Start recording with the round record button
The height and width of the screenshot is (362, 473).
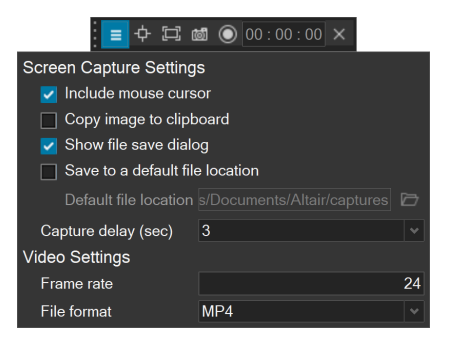pos(228,34)
